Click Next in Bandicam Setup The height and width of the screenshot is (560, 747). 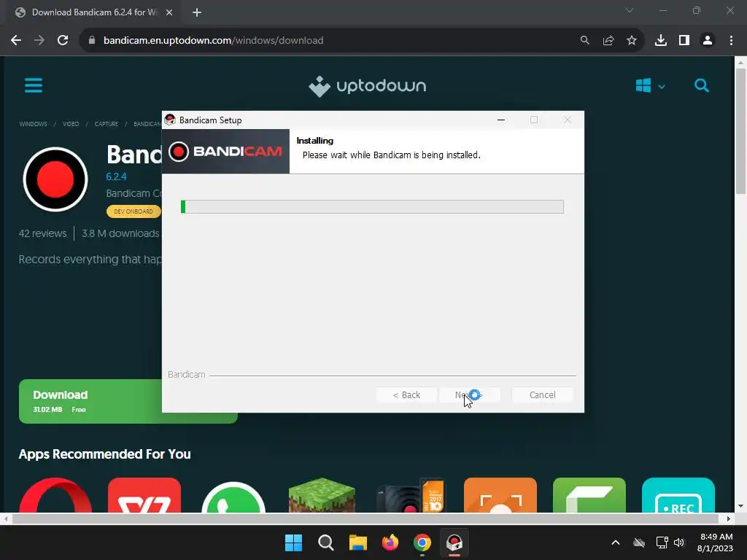click(x=469, y=394)
